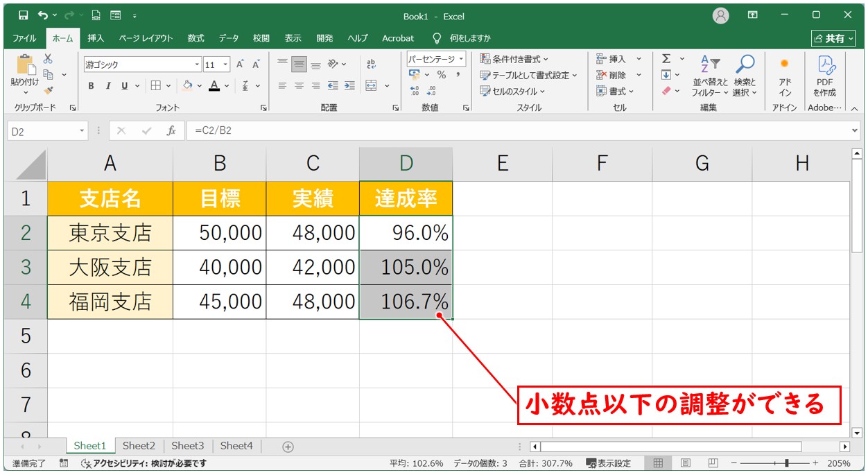Click the Paste (貼り付け) clipboard icon
868x475 pixels.
click(25, 64)
